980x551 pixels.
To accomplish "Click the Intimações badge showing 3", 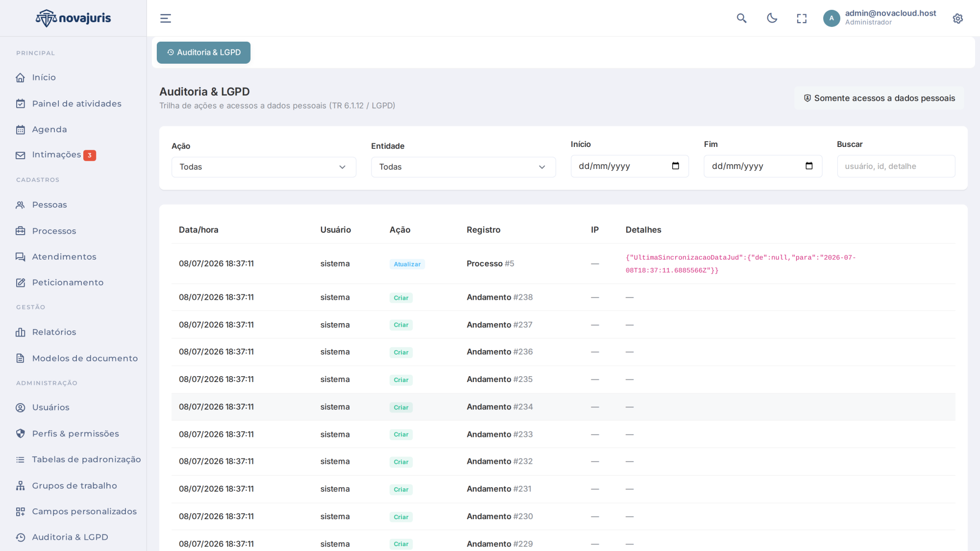I will tap(90, 155).
